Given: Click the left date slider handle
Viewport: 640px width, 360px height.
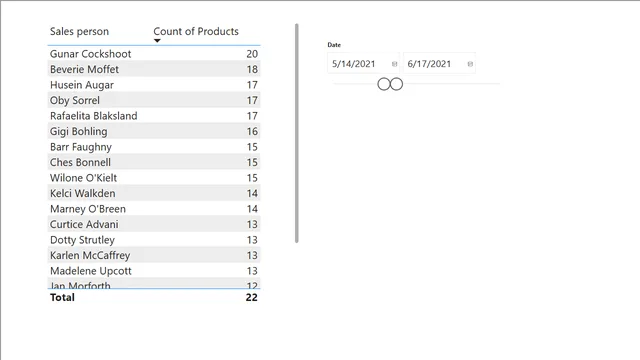Looking at the screenshot, I should coord(384,84).
